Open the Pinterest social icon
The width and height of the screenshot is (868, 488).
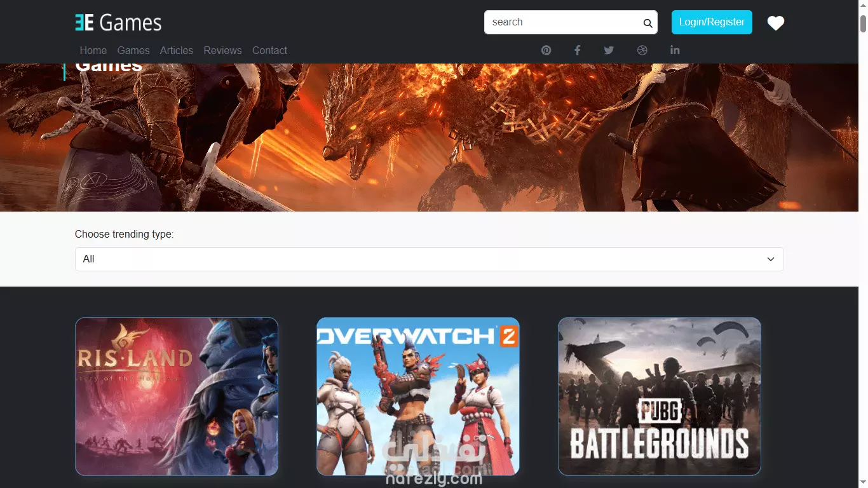(x=546, y=50)
